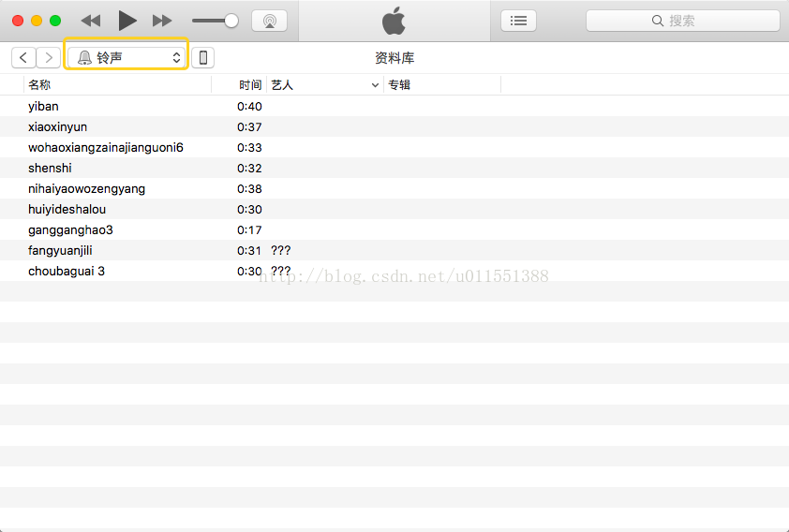The height and width of the screenshot is (532, 789).
Task: Toggle the sort arrow in 艺人 column
Action: 375,85
